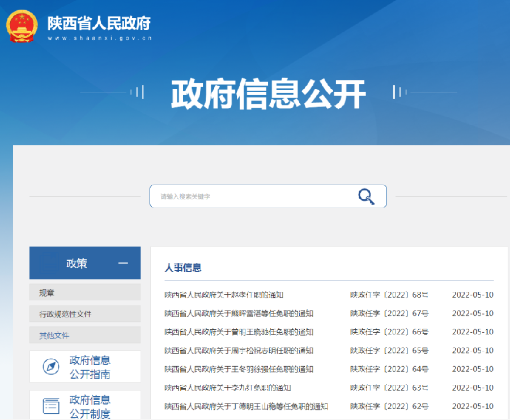Open the notice numbered 陕政任字〔2022〕68号
This screenshot has height=420, width=510.
pyautogui.click(x=389, y=295)
